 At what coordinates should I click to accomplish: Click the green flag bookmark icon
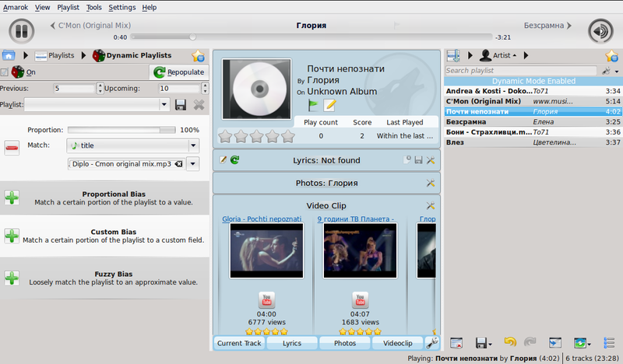click(313, 105)
